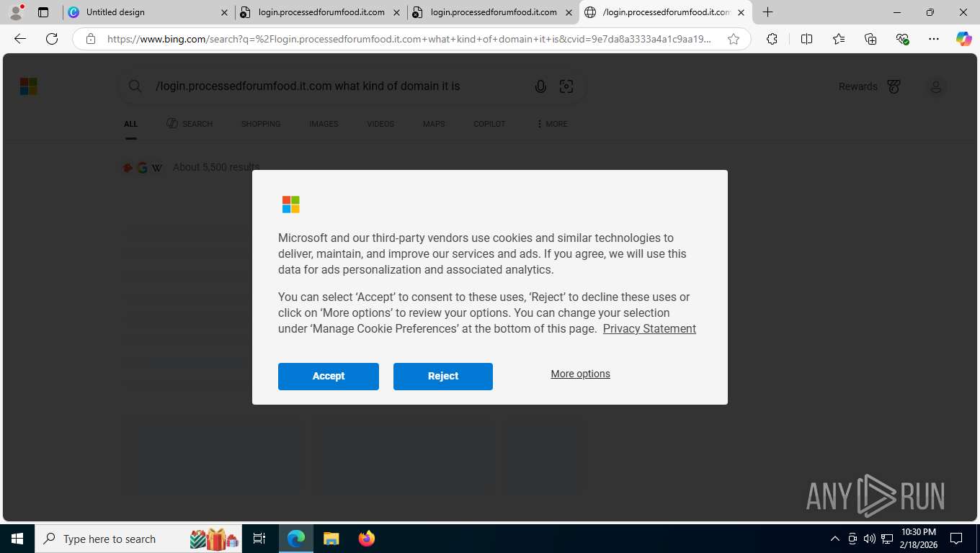The image size is (980, 553).
Task: Open the Favorites list icon
Action: 839,39
